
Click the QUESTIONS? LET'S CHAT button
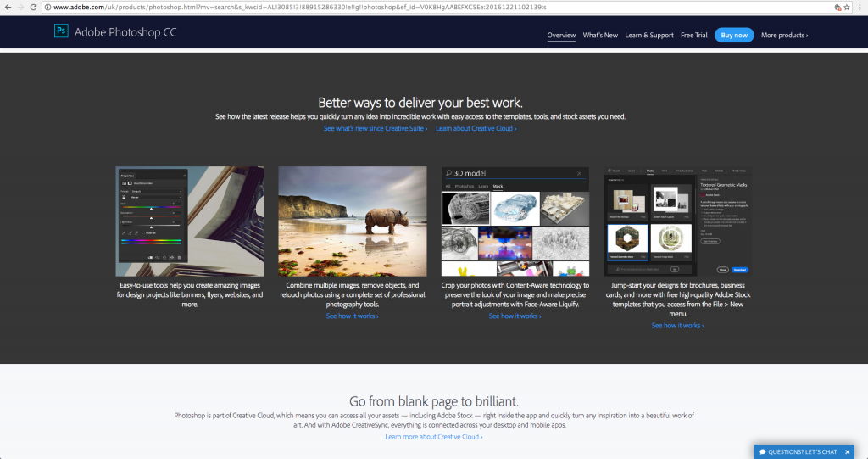pos(802,452)
